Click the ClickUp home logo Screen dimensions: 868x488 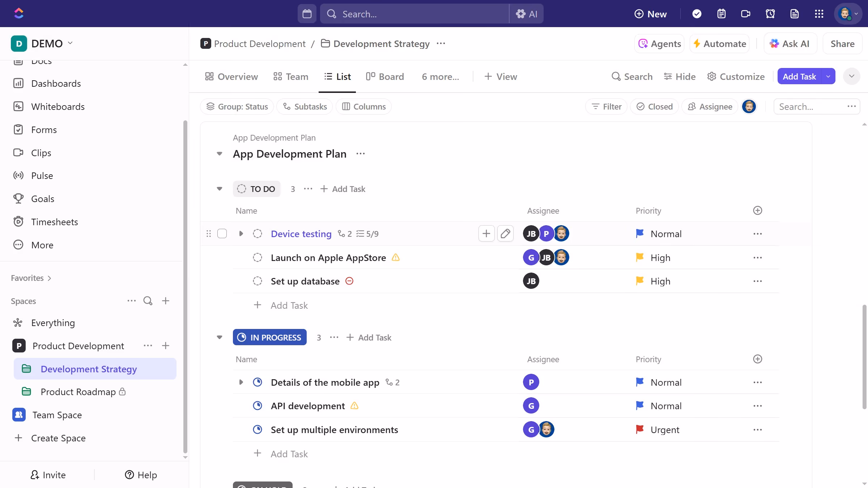pos(19,13)
